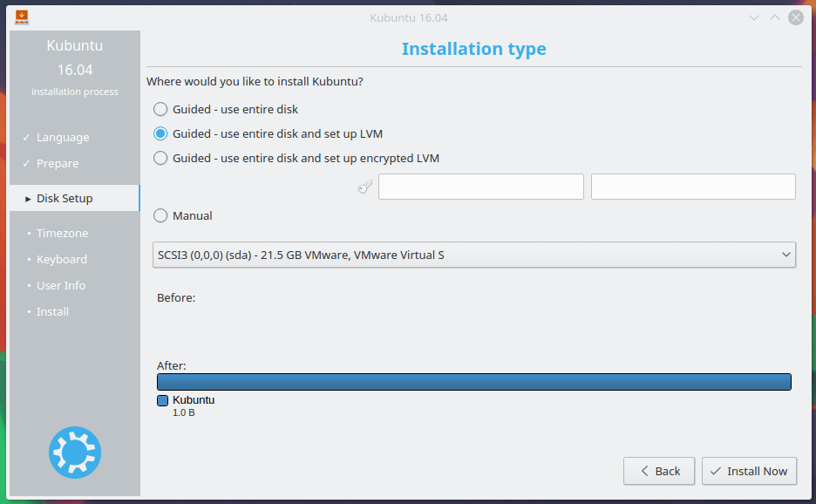Click the Install Now button

(749, 471)
